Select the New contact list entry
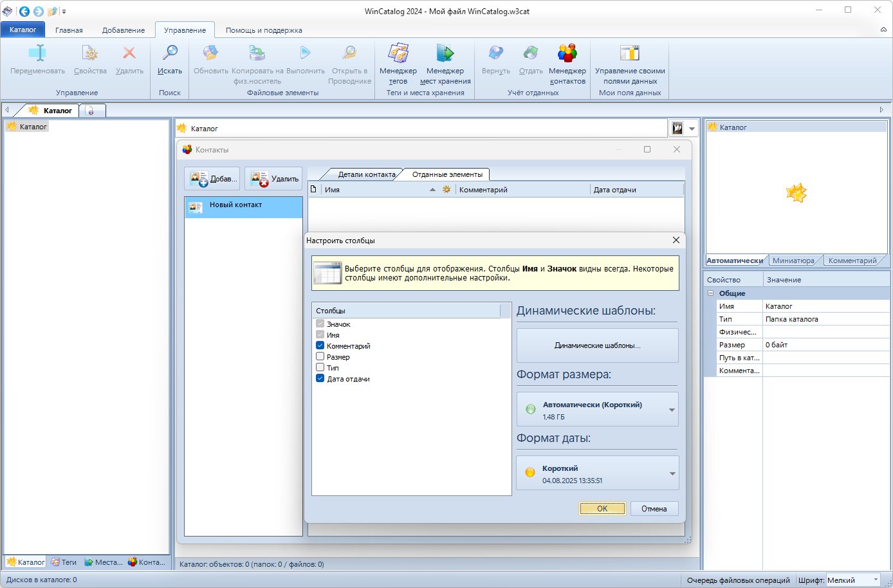The height and width of the screenshot is (588, 893). click(243, 207)
